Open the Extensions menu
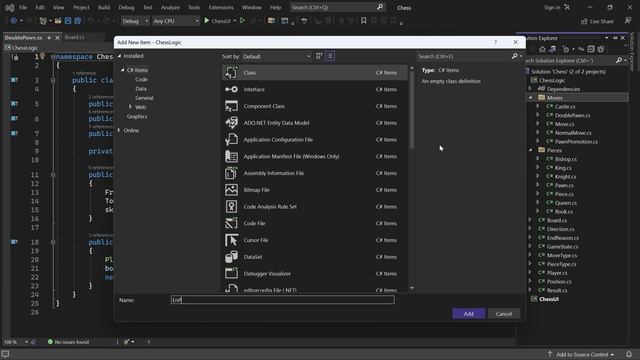 point(221,7)
